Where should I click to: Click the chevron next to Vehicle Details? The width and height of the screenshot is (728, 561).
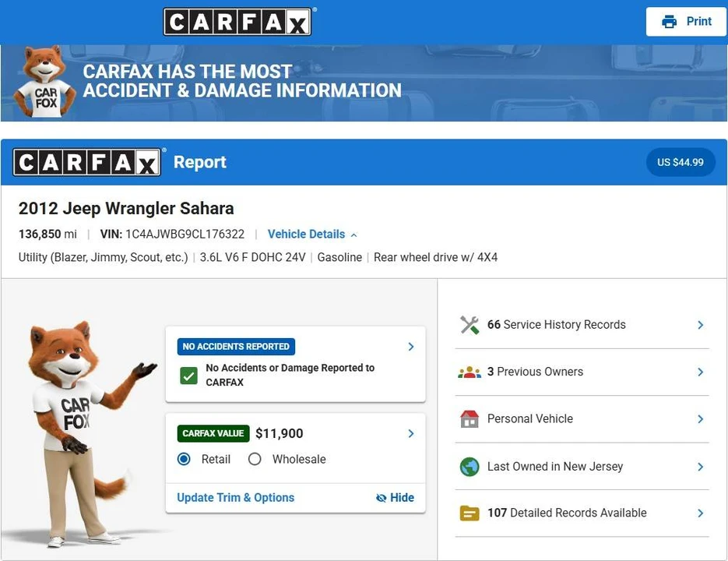pos(353,235)
